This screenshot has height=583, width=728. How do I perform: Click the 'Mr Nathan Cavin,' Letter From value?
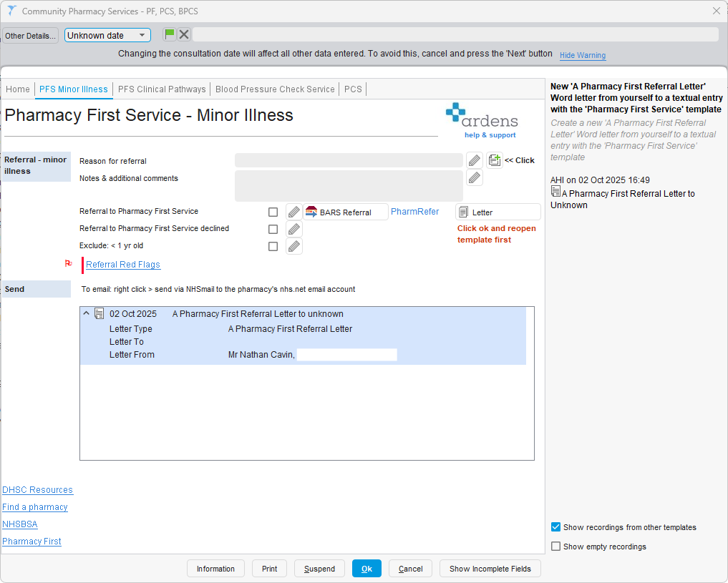(261, 354)
